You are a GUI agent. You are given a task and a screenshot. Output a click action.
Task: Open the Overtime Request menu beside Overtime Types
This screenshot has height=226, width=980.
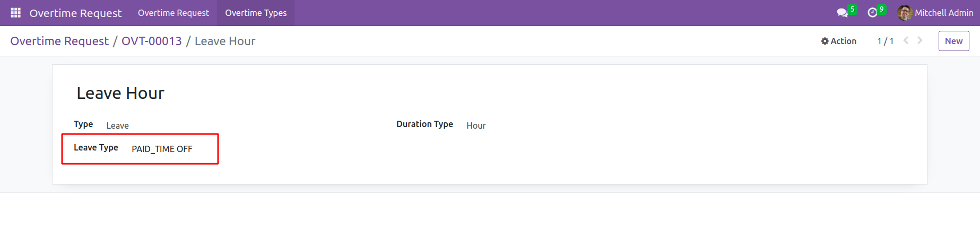coord(174,13)
